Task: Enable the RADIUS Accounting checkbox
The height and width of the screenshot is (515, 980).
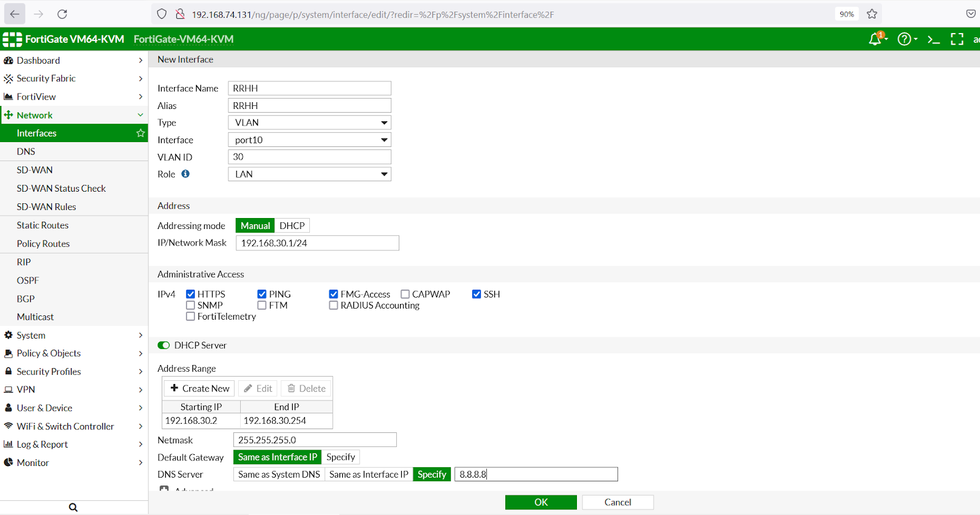Action: (334, 305)
